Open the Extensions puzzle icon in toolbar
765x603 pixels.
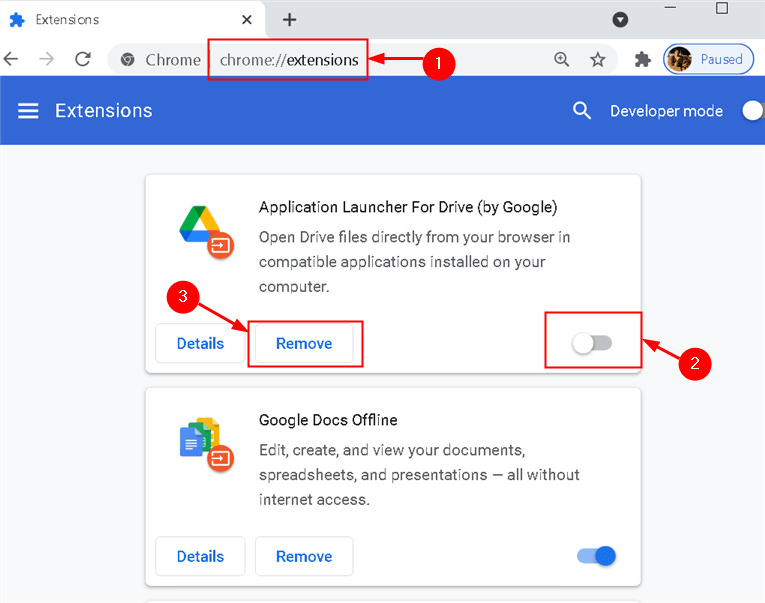(643, 59)
